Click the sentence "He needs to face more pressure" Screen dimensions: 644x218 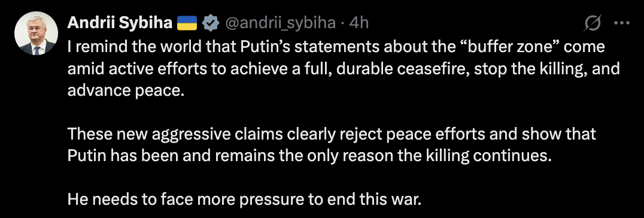click(x=244, y=199)
